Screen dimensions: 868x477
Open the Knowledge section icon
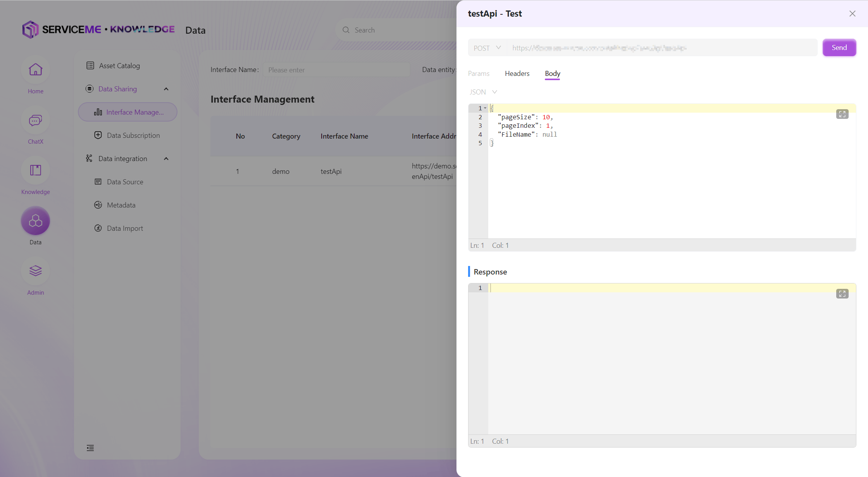[35, 171]
